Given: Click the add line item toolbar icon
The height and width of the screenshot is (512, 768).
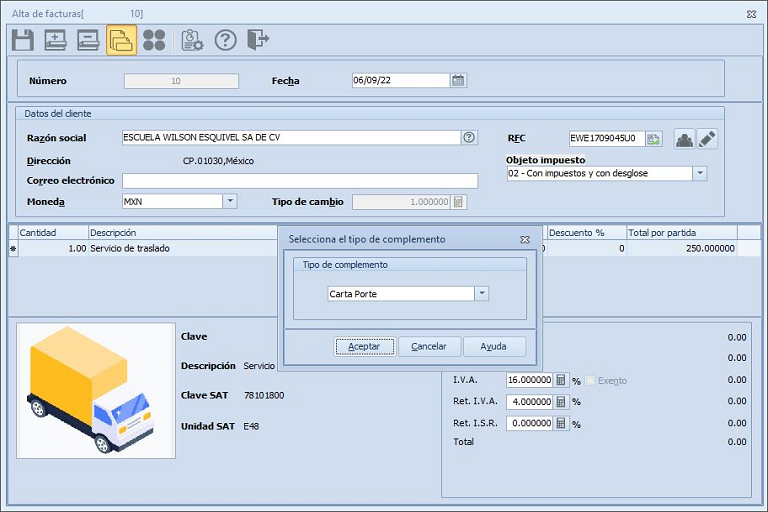Looking at the screenshot, I should [56, 40].
